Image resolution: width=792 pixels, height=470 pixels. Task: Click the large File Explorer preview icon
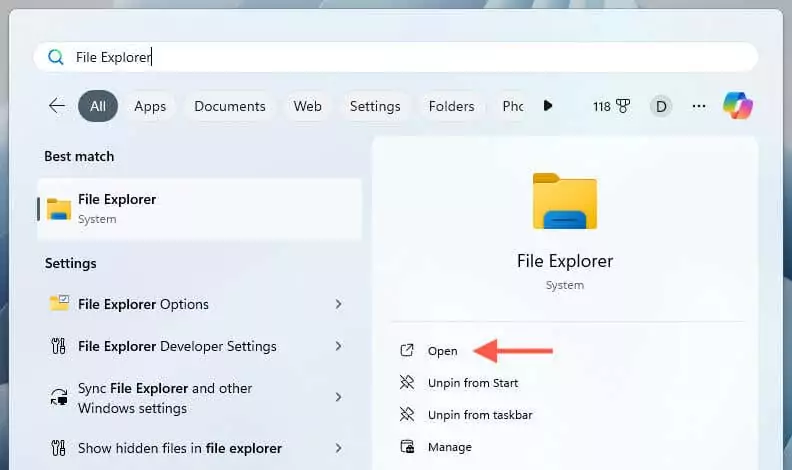565,201
